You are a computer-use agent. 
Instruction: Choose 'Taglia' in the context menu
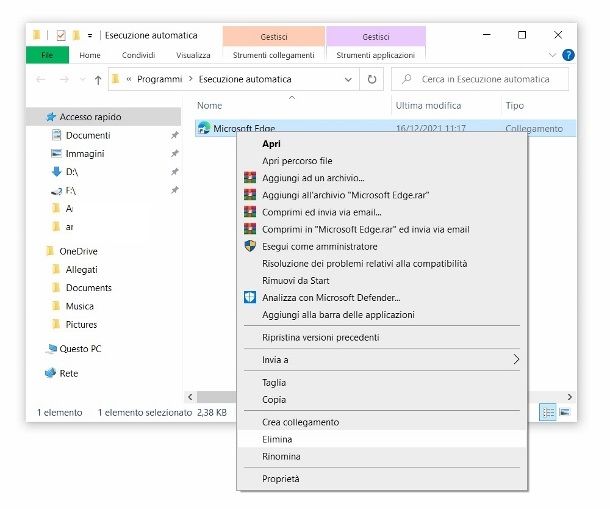coord(382,382)
